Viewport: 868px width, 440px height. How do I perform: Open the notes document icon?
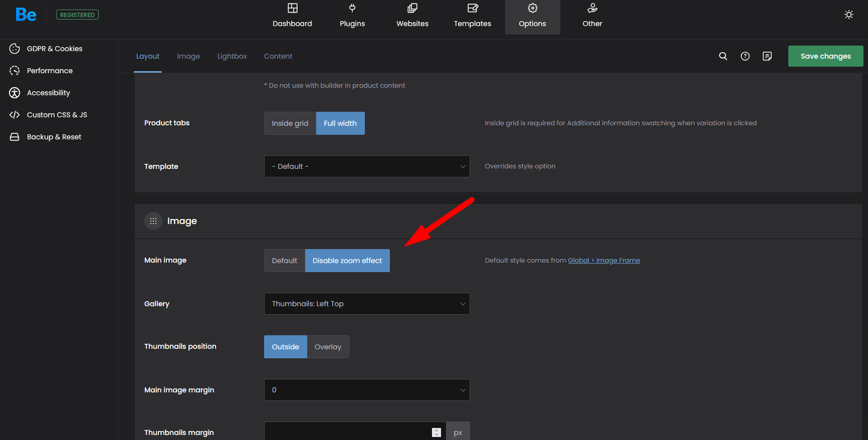[x=767, y=56]
